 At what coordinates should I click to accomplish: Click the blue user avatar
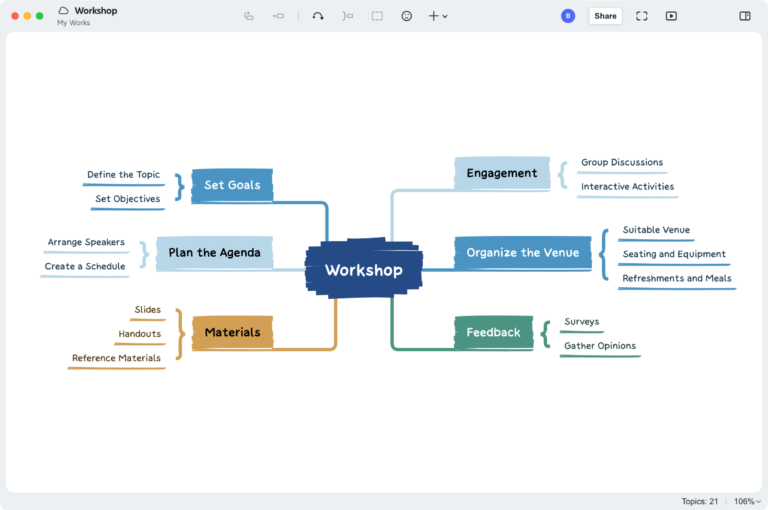568,16
